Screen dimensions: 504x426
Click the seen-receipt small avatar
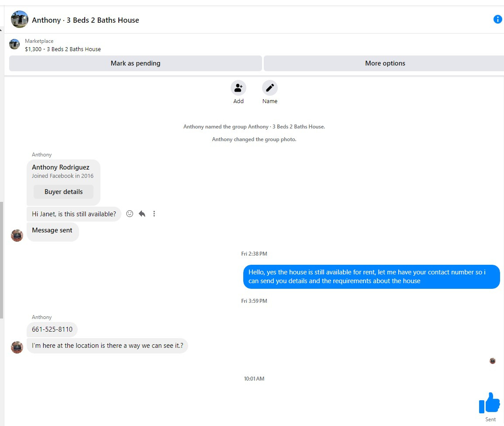pos(493,361)
